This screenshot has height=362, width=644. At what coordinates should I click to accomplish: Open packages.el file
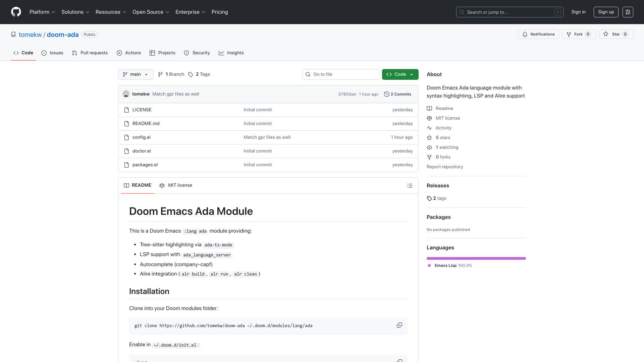click(145, 165)
